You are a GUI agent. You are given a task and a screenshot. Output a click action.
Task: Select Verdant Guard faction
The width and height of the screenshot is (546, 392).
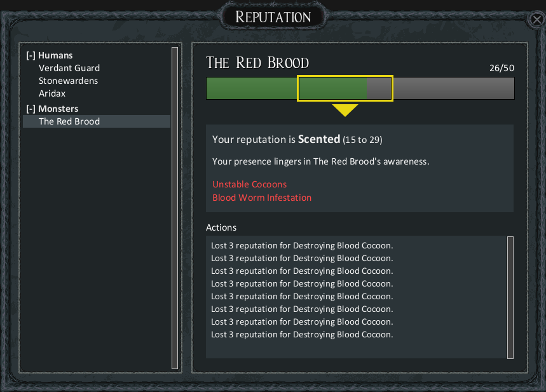tap(69, 68)
